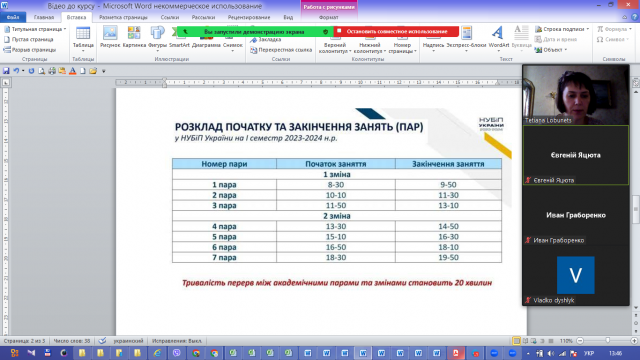
Task: Open the Фигуры shapes gallery
Action: [x=157, y=37]
